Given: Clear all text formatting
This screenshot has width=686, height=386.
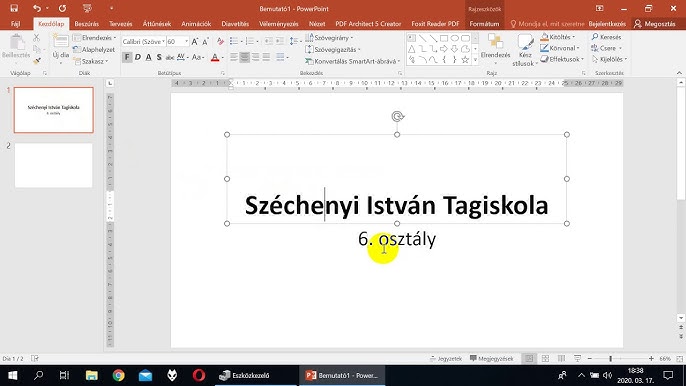Looking at the screenshot, I should 220,42.
